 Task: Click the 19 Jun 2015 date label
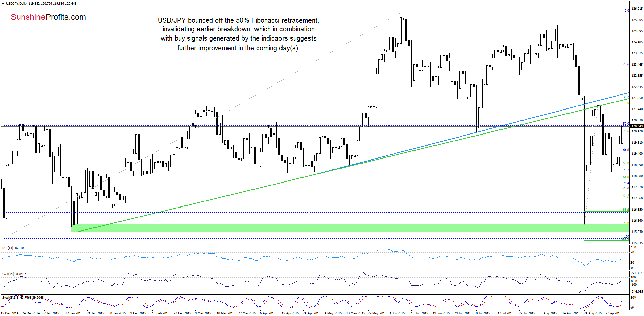coord(441,313)
